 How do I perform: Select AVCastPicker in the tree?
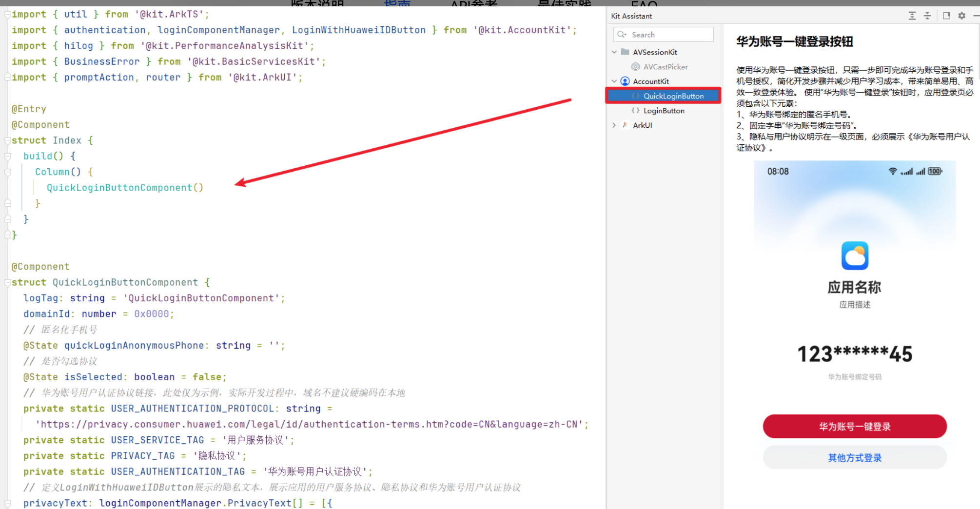click(x=666, y=67)
